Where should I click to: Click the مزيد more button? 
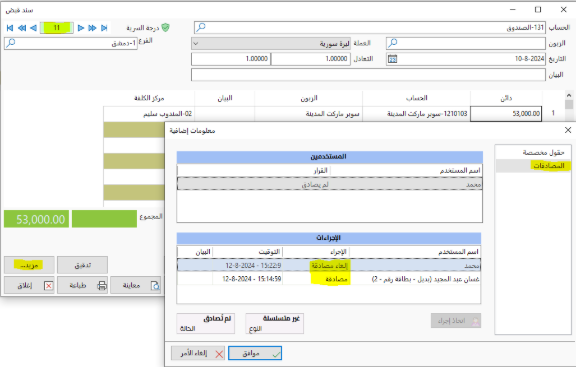click(x=29, y=265)
